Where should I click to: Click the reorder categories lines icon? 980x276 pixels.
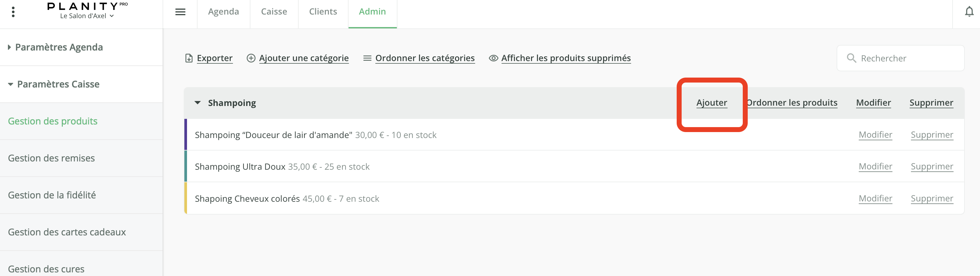[367, 58]
